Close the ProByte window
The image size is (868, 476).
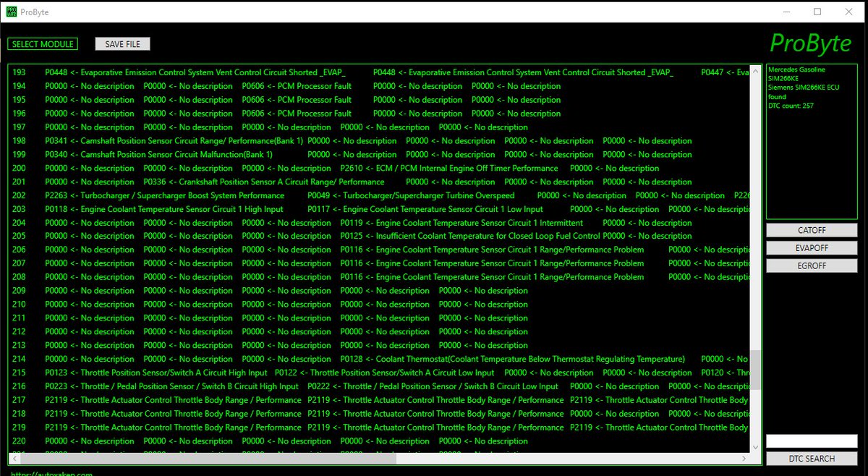pyautogui.click(x=851, y=12)
